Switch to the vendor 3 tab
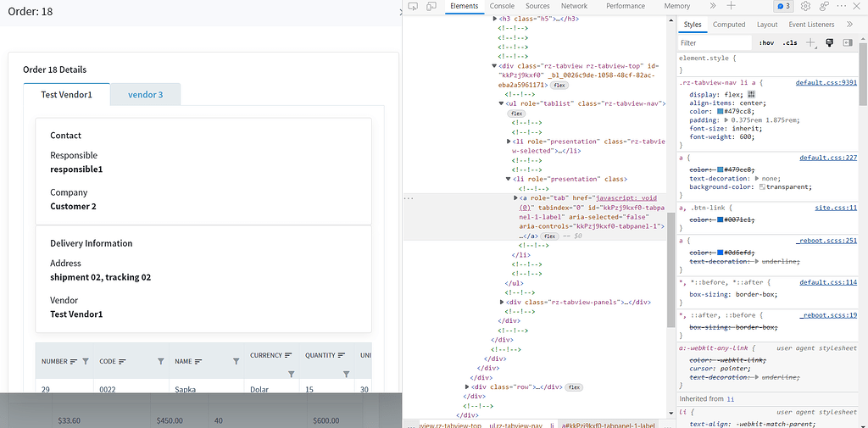Image resolution: width=868 pixels, height=428 pixels. point(146,94)
